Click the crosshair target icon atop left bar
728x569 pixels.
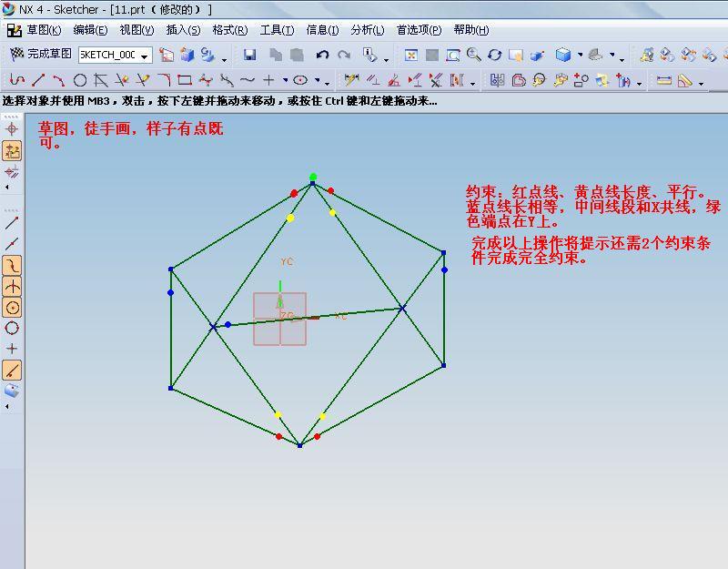(x=12, y=129)
